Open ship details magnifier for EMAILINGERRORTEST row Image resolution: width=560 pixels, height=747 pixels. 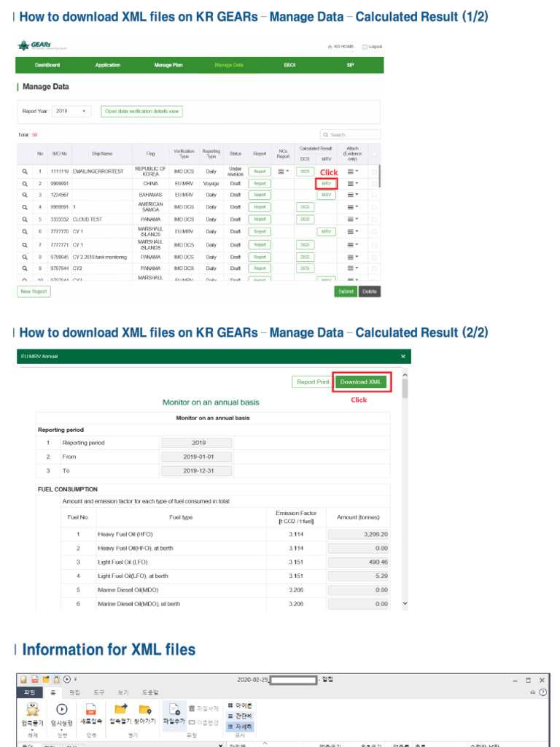[25, 171]
